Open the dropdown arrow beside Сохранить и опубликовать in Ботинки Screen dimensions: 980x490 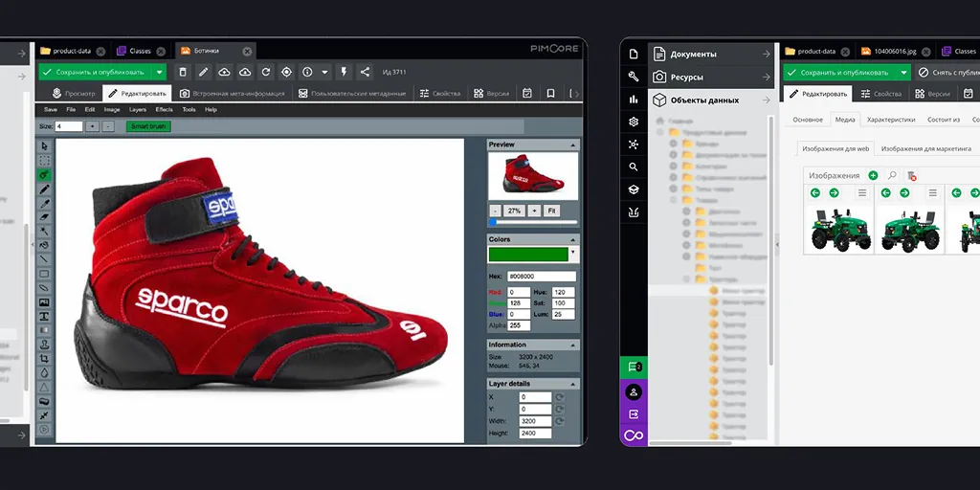[160, 72]
